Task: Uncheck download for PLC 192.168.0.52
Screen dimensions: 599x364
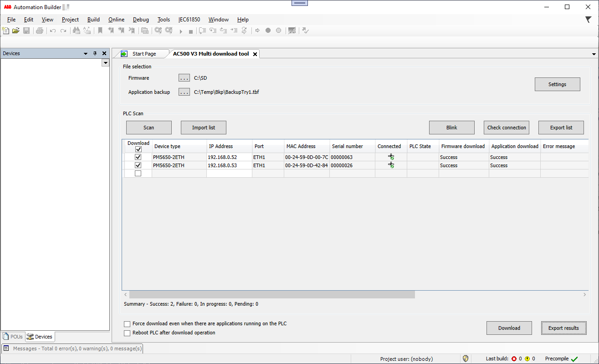Action: 138,157
